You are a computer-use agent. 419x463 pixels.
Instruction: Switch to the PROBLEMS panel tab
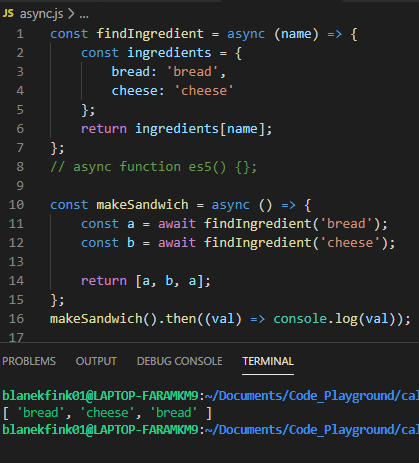[x=29, y=361]
